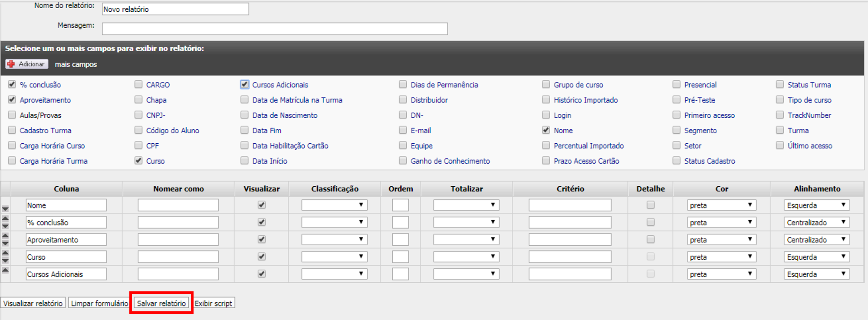
Task: Move the % conclusão row up
Action: 5,218
